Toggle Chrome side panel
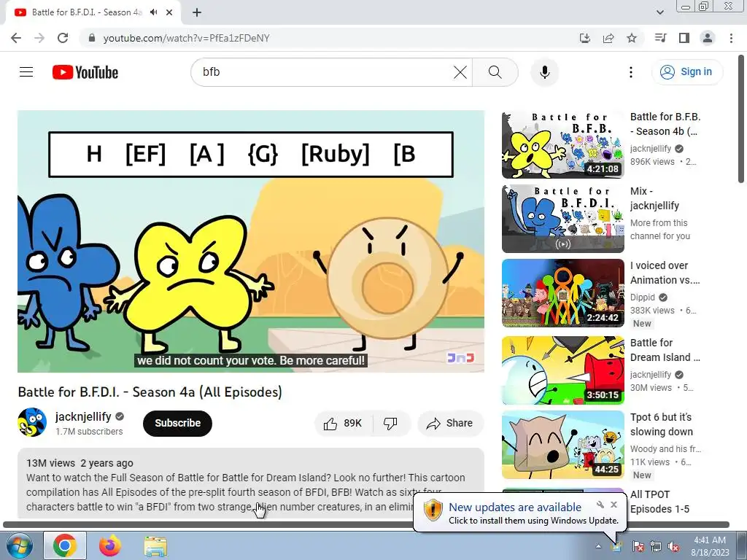 (x=684, y=38)
